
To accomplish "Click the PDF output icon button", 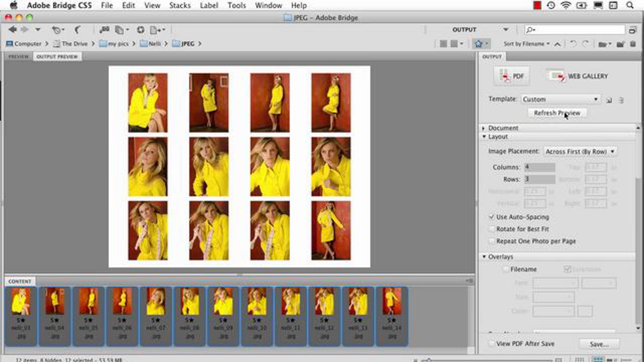I will 512,76.
